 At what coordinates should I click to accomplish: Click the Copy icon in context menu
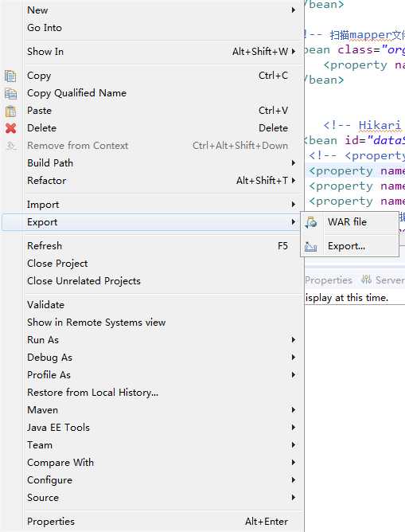pyautogui.click(x=10, y=76)
